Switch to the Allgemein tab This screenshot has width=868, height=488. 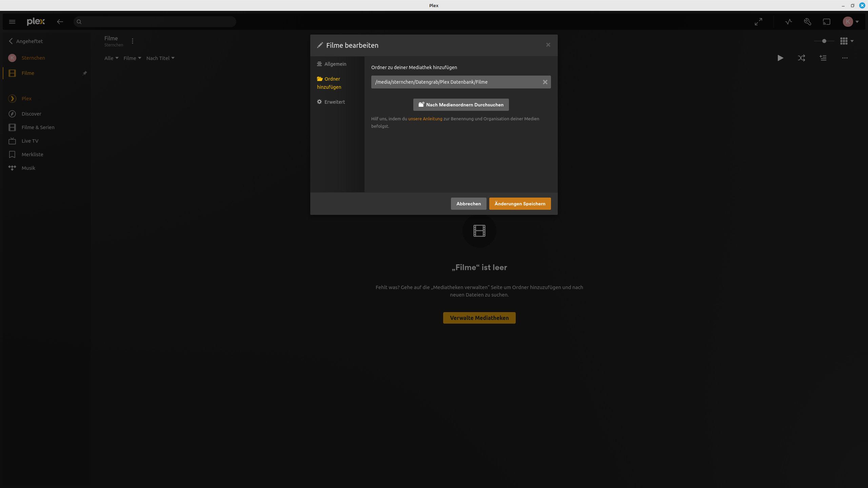335,64
